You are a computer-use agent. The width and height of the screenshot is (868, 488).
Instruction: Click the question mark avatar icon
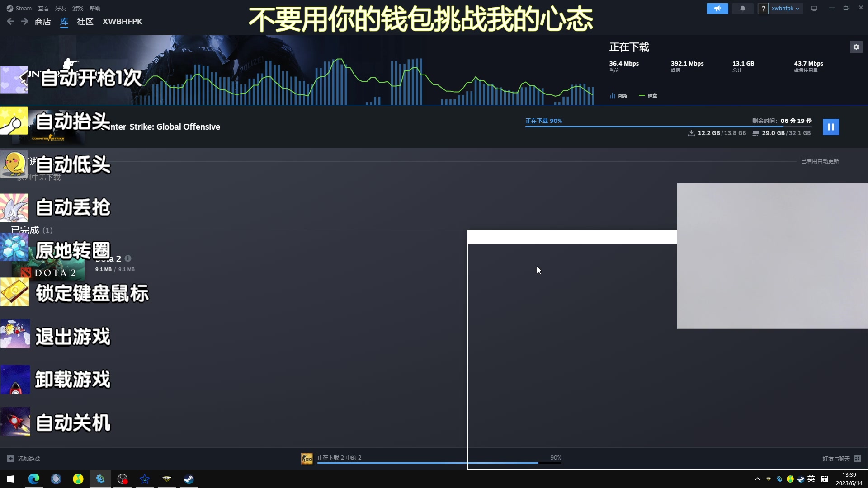pos(763,9)
